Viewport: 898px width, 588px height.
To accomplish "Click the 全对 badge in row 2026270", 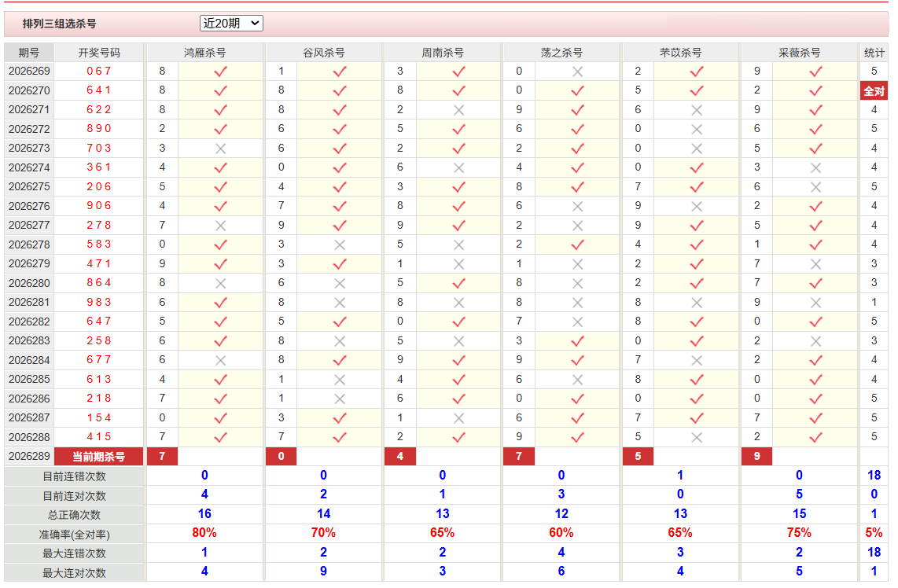I will 874,90.
